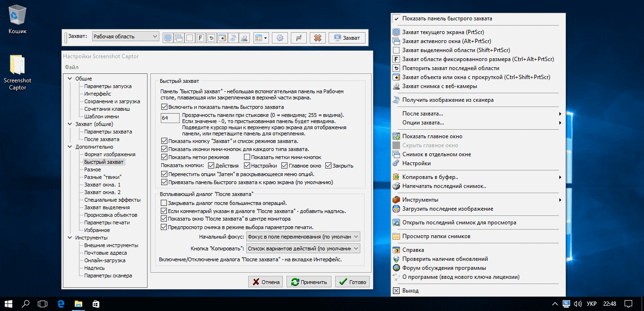Image resolution: width=644 pixels, height=311 pixels.
Task: Toggle the Закрыть button checkbox
Action: (328, 166)
